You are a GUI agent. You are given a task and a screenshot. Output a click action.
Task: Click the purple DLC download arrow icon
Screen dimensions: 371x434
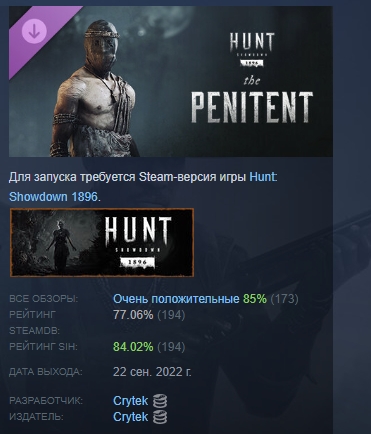34,31
